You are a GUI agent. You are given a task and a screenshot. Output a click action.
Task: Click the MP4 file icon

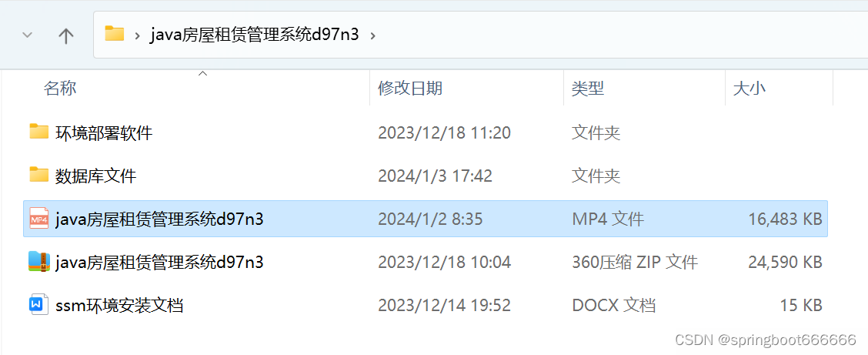(x=39, y=219)
